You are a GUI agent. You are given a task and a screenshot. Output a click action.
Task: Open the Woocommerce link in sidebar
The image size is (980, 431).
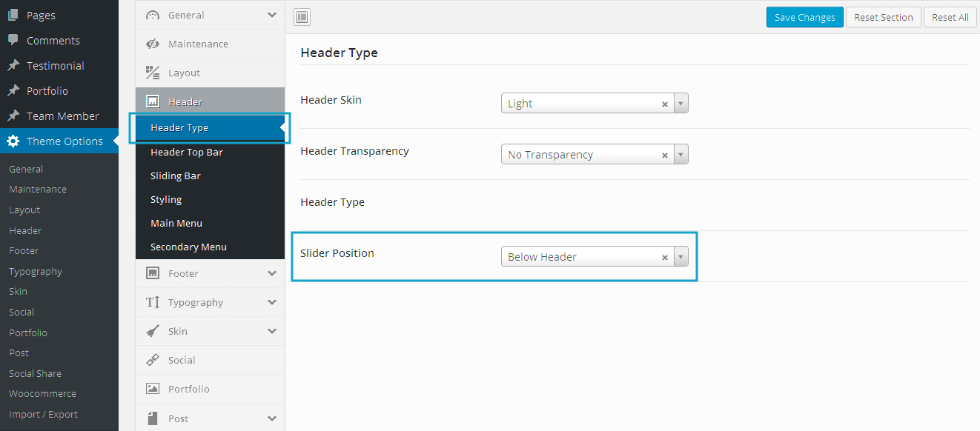tap(42, 394)
